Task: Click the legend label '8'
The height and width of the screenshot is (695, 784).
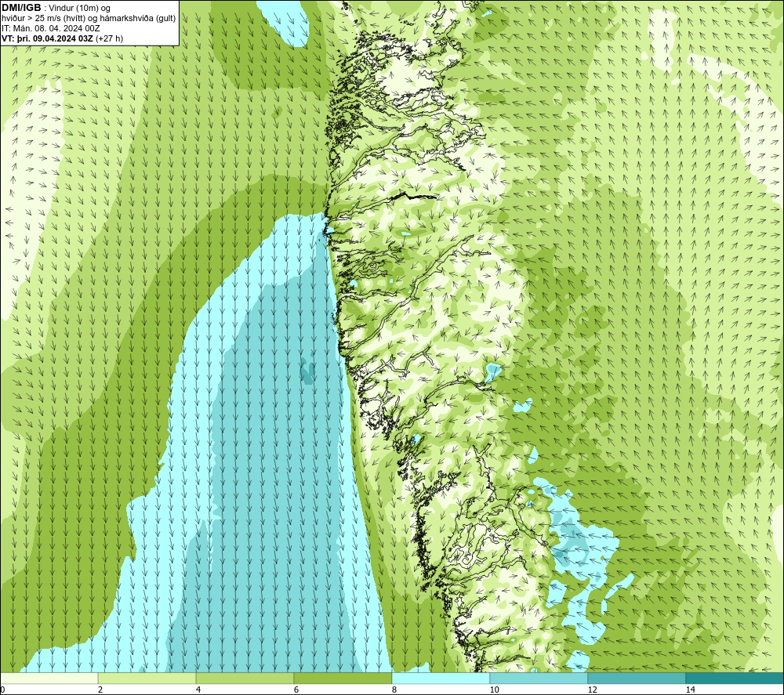Action: coord(394,690)
